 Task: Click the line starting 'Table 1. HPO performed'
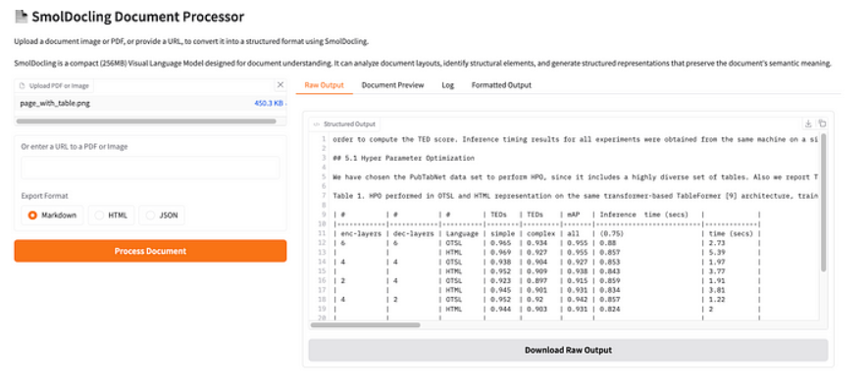point(576,196)
